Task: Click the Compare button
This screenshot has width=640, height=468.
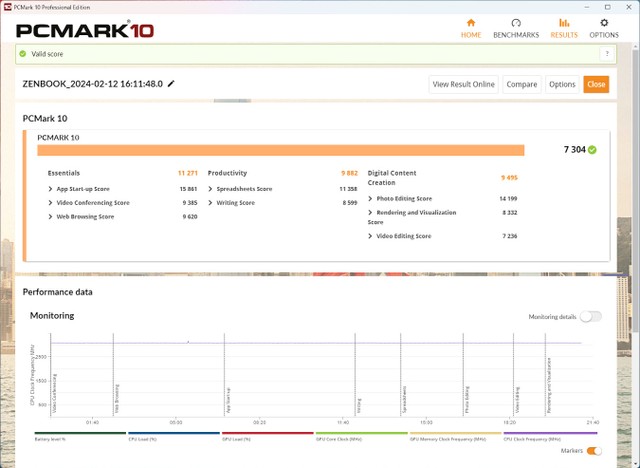Action: pos(522,84)
